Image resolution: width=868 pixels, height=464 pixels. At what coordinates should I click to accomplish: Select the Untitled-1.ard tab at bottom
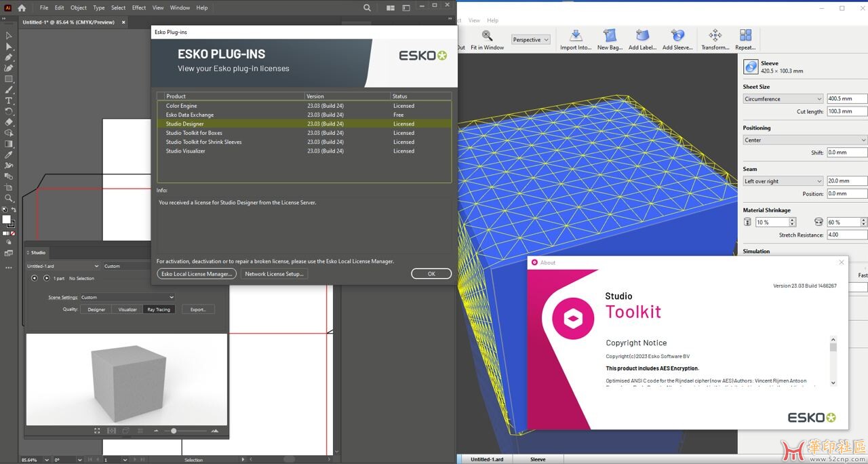click(488, 459)
